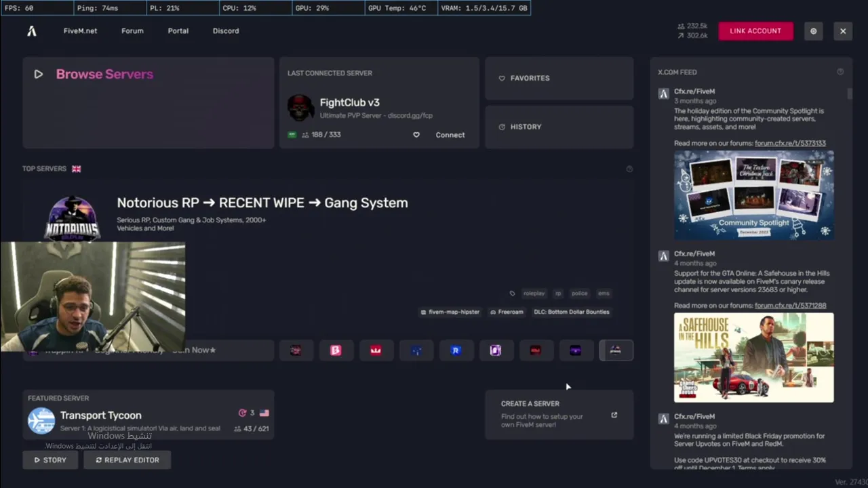Open Create a Server card
The width and height of the screenshot is (868, 488).
pyautogui.click(x=559, y=414)
